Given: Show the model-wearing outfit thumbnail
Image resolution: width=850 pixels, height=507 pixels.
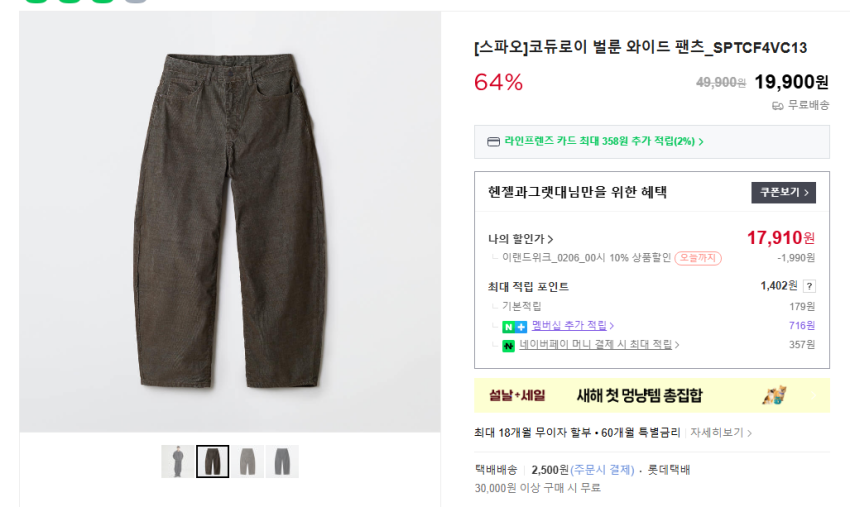Looking at the screenshot, I should pos(178,461).
